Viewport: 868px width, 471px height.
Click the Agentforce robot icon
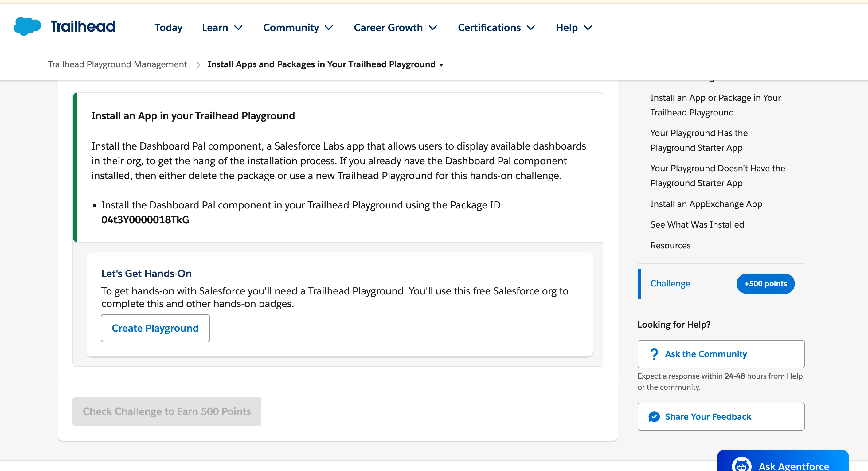(x=741, y=465)
